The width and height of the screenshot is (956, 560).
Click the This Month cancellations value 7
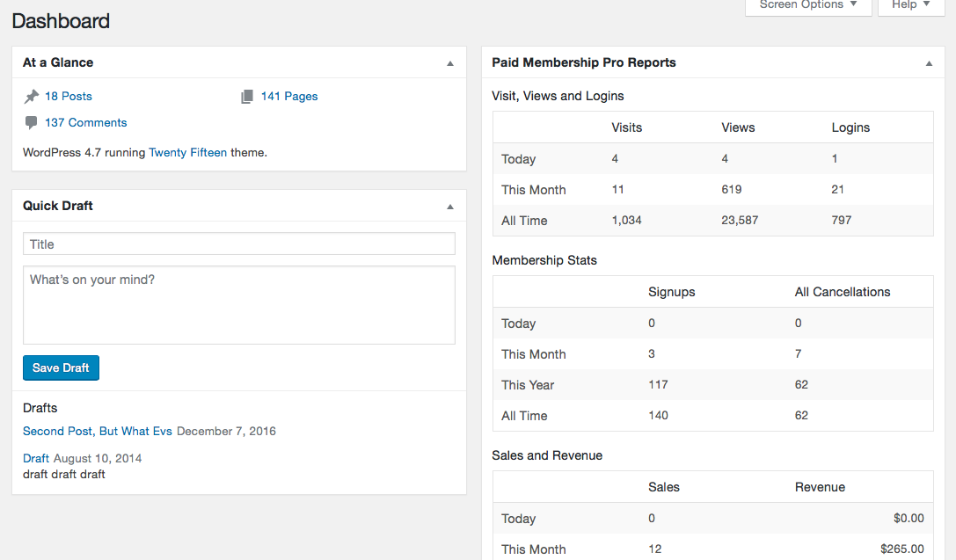798,354
